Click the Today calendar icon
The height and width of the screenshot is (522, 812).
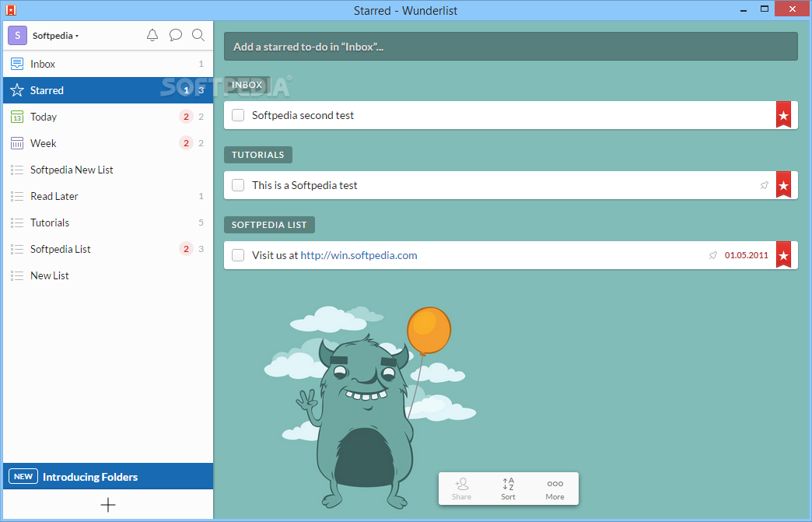pyautogui.click(x=17, y=117)
